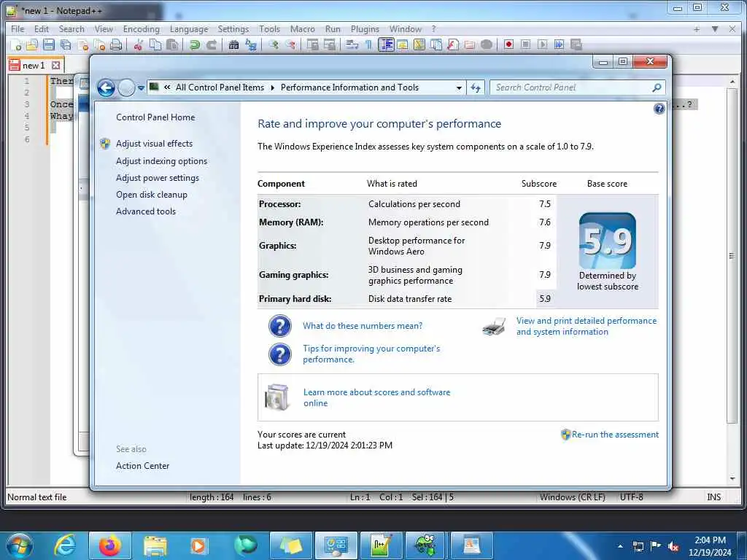Screen dimensions: 747x560
Task: Open Action Center link
Action: coord(142,466)
